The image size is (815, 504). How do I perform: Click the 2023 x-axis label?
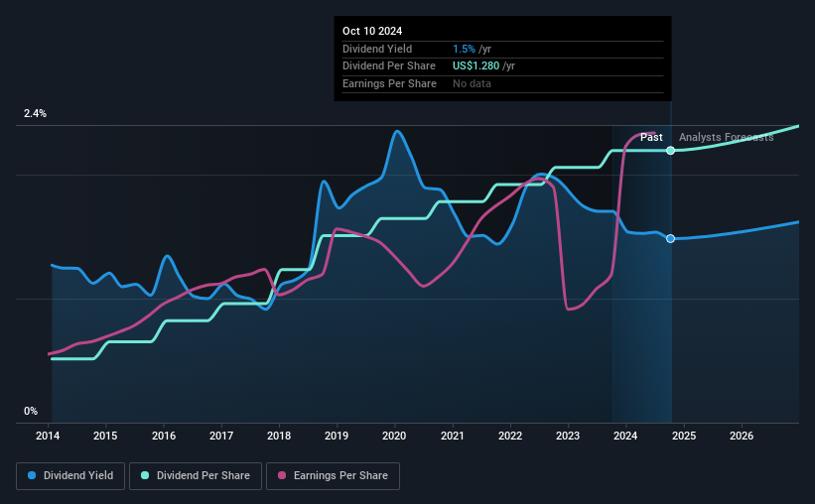[568, 436]
